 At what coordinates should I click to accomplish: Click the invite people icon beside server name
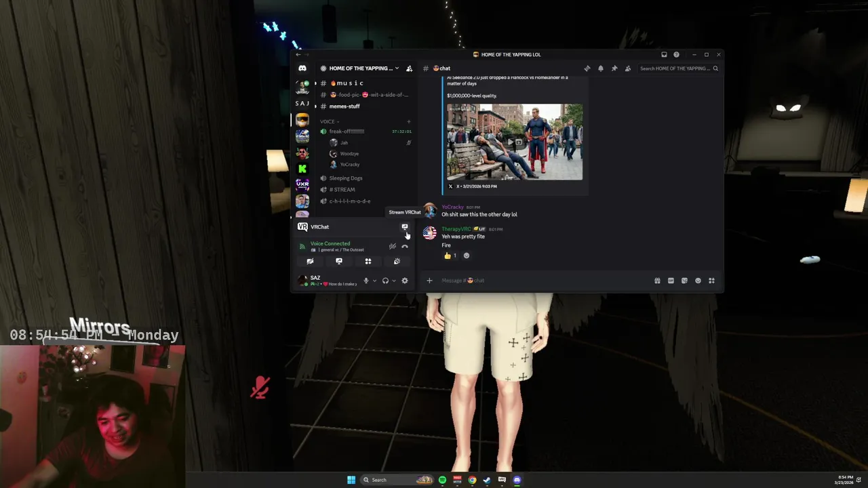click(x=409, y=68)
